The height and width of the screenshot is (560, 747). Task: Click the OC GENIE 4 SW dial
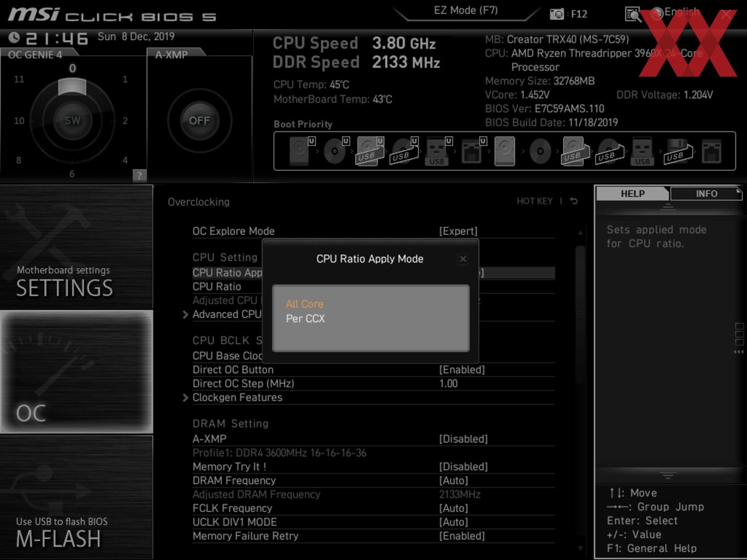point(72,120)
